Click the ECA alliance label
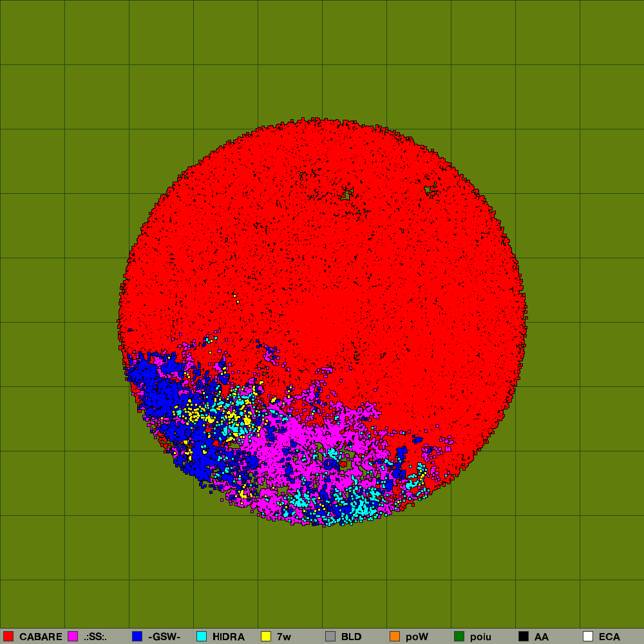 pyautogui.click(x=609, y=637)
